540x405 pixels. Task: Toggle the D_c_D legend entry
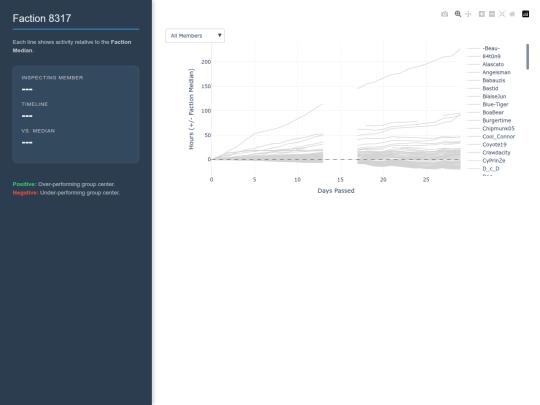(491, 169)
